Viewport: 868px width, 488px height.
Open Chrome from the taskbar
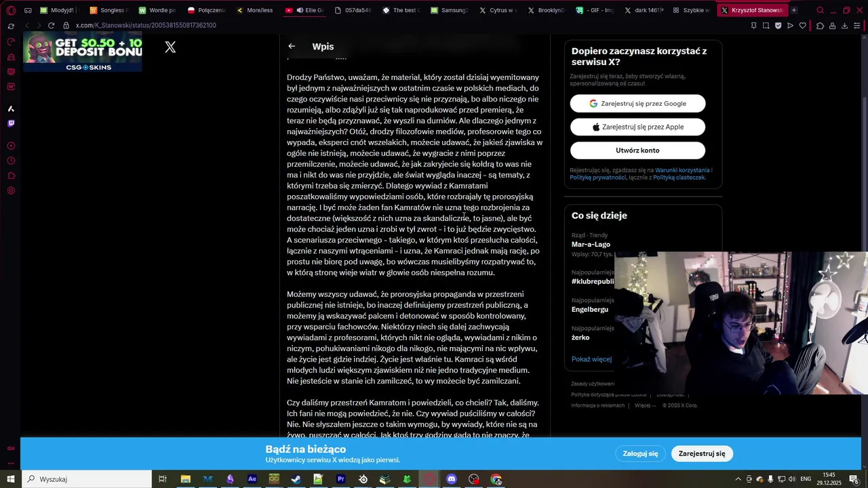coord(496,479)
